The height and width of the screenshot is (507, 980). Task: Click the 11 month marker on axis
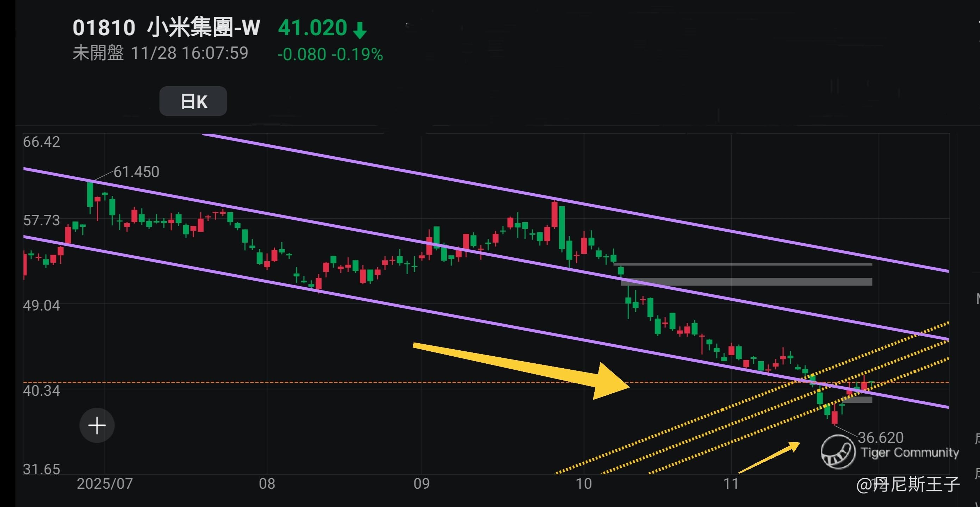coord(731,484)
